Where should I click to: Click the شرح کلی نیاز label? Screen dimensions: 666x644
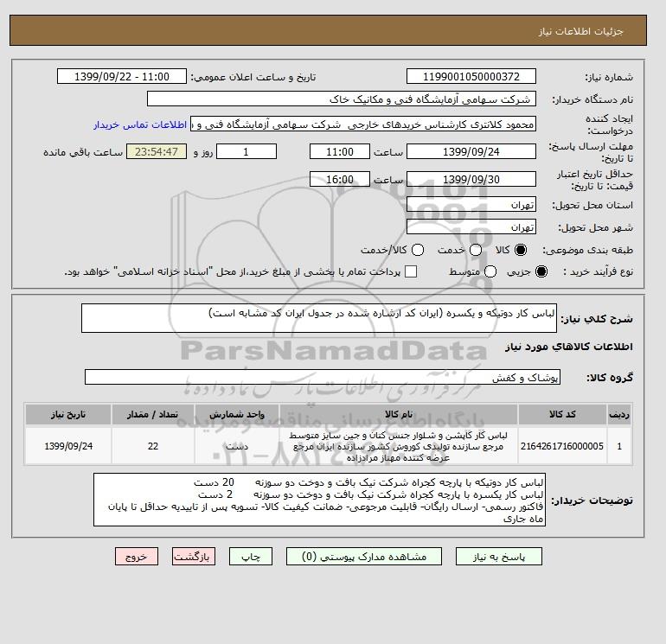click(597, 319)
